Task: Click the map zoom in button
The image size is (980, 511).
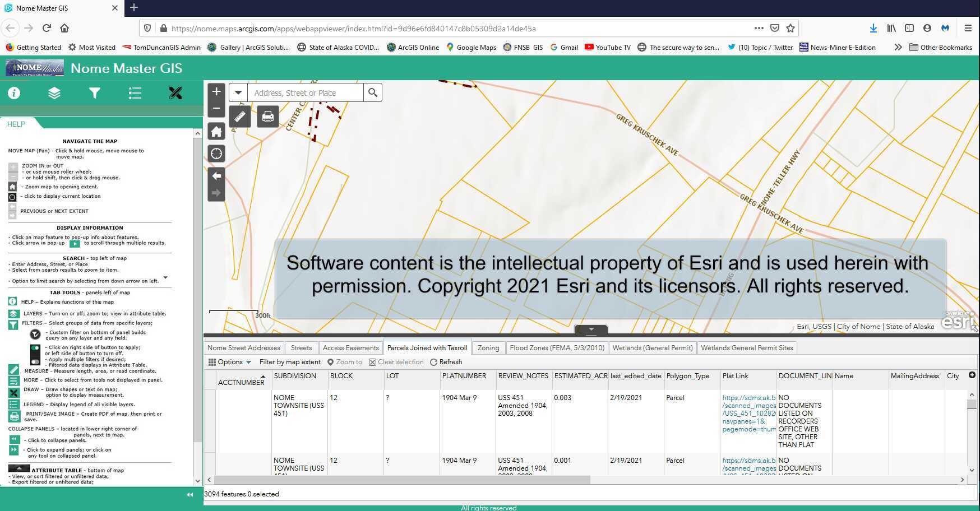Action: 216,91
